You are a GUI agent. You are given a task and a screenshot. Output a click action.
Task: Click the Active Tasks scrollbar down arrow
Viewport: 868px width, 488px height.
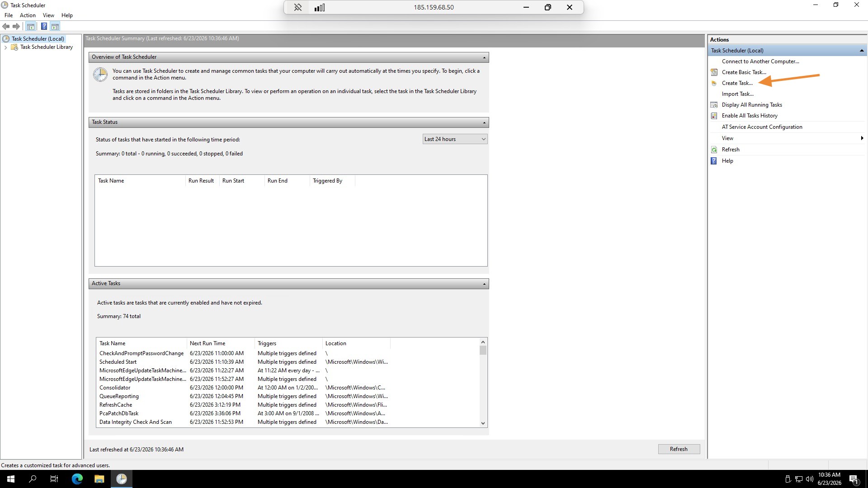483,423
